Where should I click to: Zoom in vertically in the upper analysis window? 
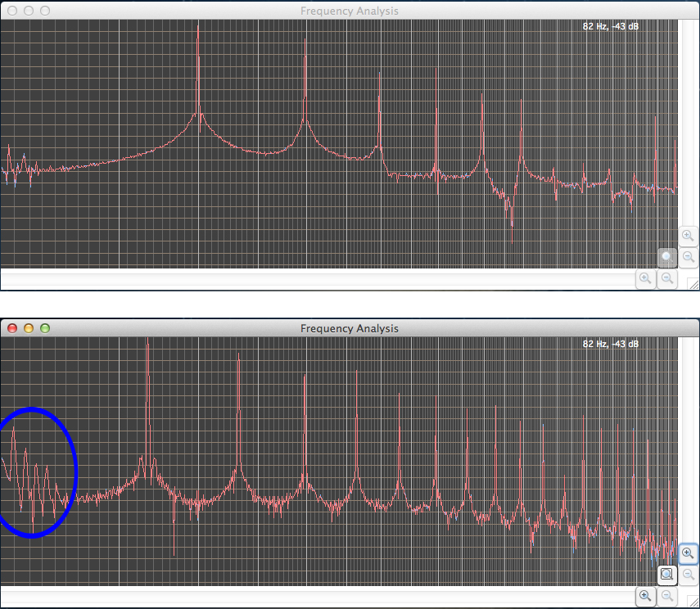(689, 236)
